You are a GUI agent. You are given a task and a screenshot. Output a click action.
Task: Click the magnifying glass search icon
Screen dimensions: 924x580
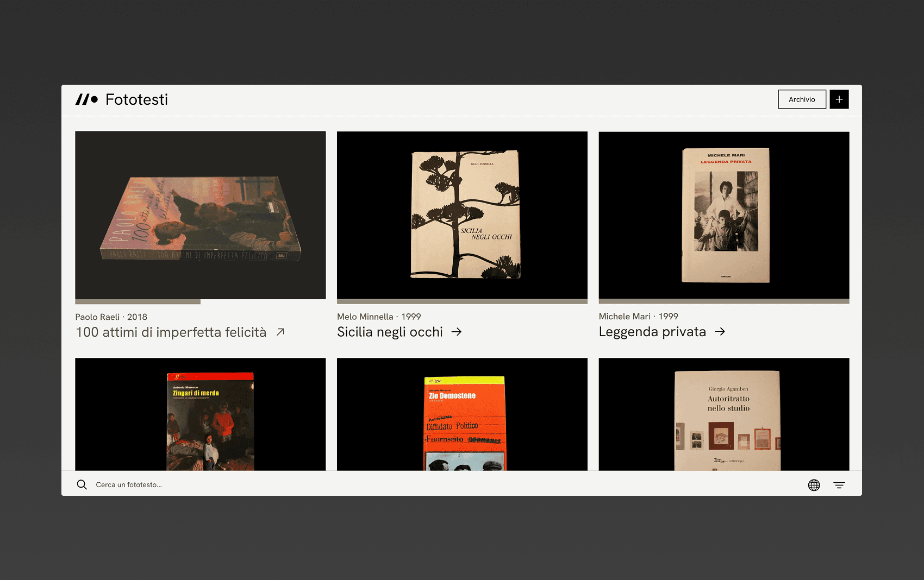point(82,484)
